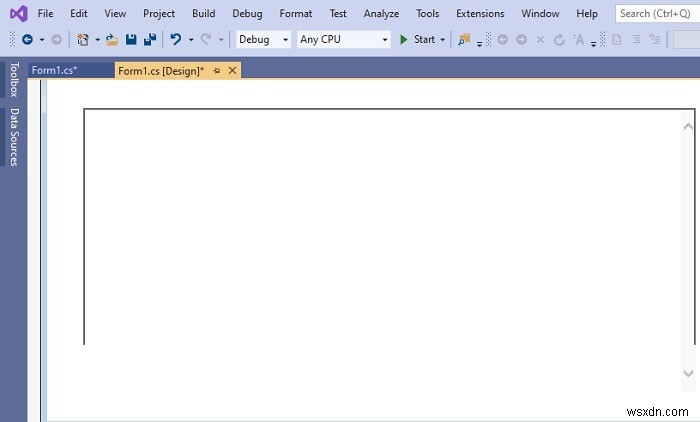Click the greyed comment lines icon
Image resolution: width=700 pixels, height=422 pixels.
click(x=655, y=40)
